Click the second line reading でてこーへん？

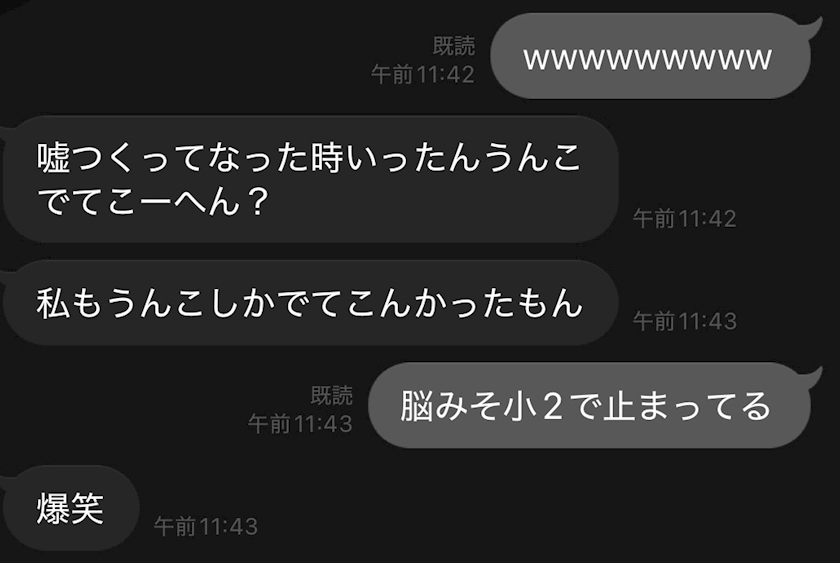coord(153,202)
